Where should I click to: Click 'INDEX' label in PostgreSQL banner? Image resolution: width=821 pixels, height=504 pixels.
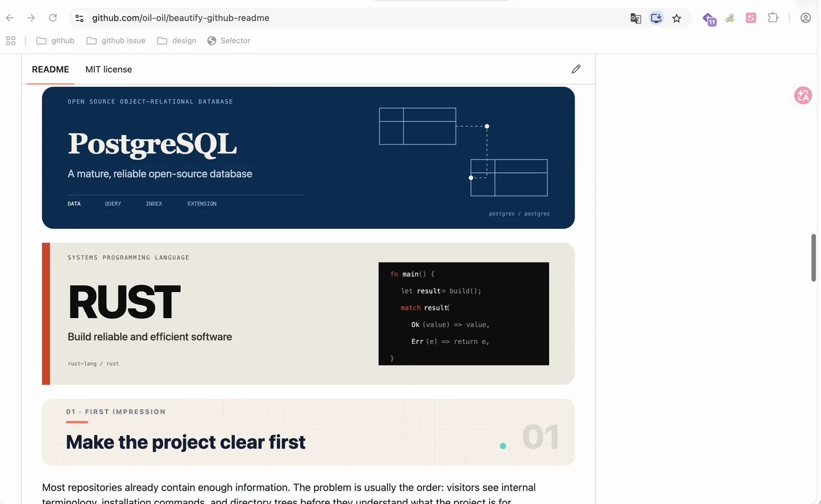coord(154,204)
